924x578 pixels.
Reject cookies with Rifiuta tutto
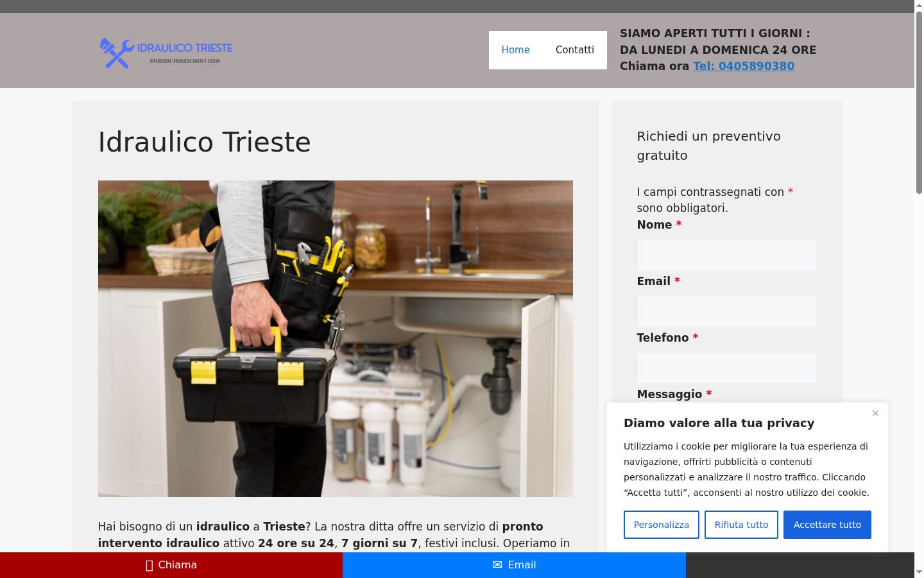tap(741, 525)
